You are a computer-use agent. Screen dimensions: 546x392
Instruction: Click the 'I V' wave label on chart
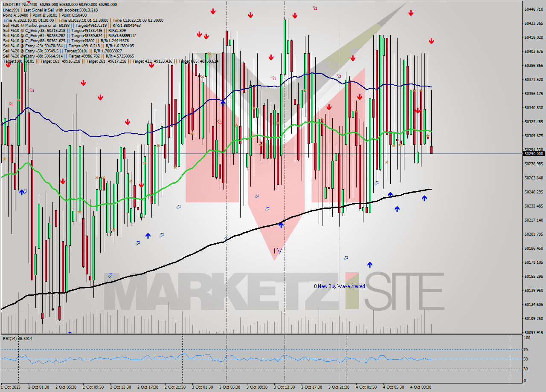(x=278, y=251)
